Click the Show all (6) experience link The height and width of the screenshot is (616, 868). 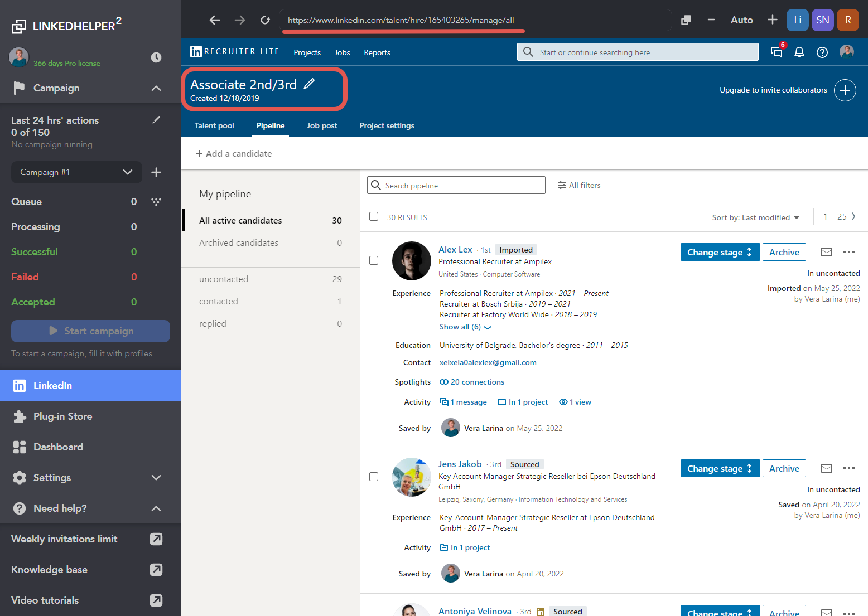[465, 327]
